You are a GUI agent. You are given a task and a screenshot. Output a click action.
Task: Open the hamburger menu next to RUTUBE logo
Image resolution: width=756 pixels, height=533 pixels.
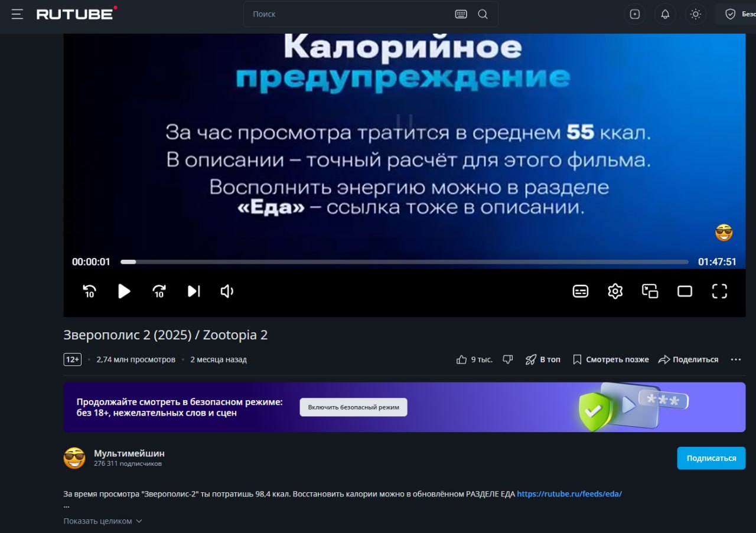(17, 14)
